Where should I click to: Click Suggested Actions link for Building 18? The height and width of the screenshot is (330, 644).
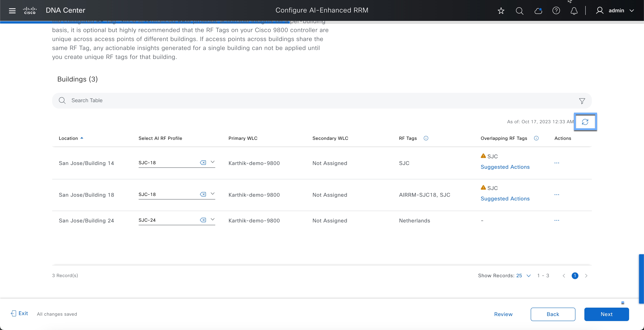point(505,199)
